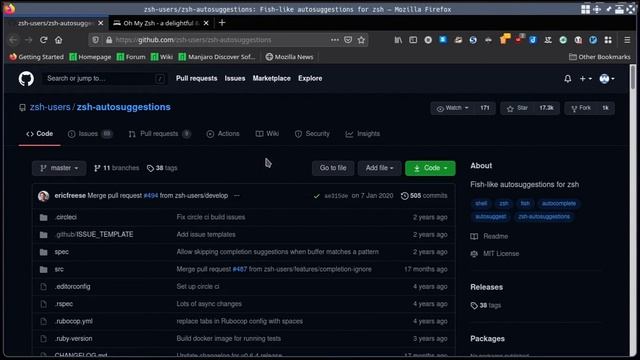View the 11 branches link
This screenshot has height=360, width=640.
[116, 168]
